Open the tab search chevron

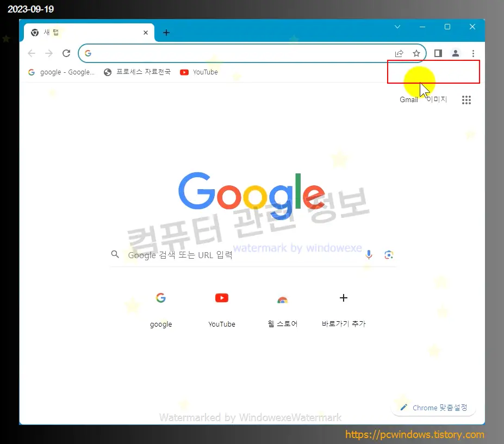397,27
